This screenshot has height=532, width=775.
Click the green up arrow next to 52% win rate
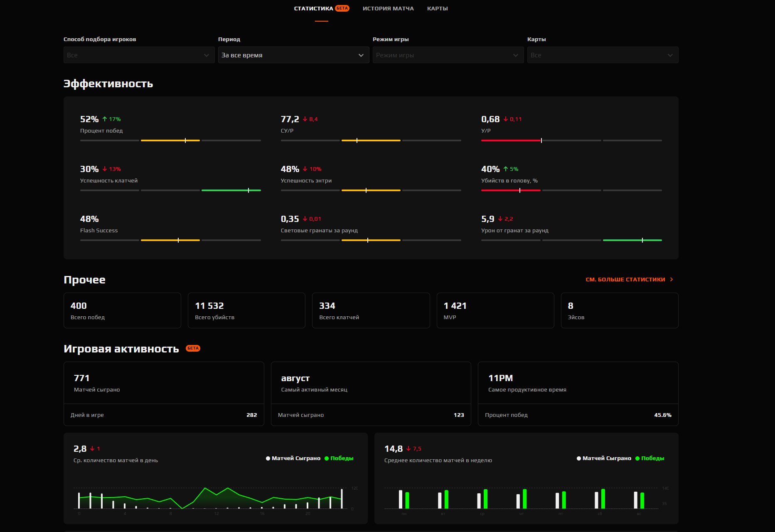105,119
